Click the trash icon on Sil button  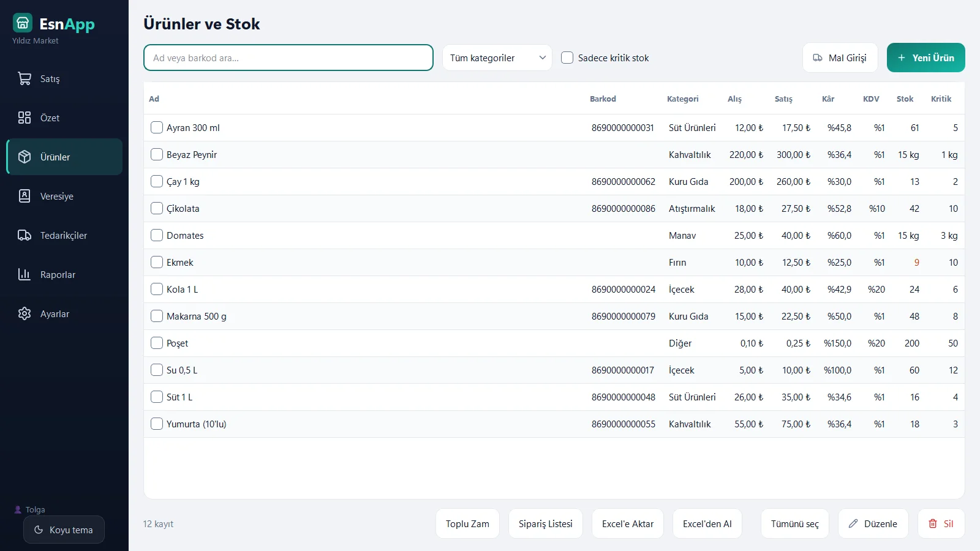[x=933, y=523]
